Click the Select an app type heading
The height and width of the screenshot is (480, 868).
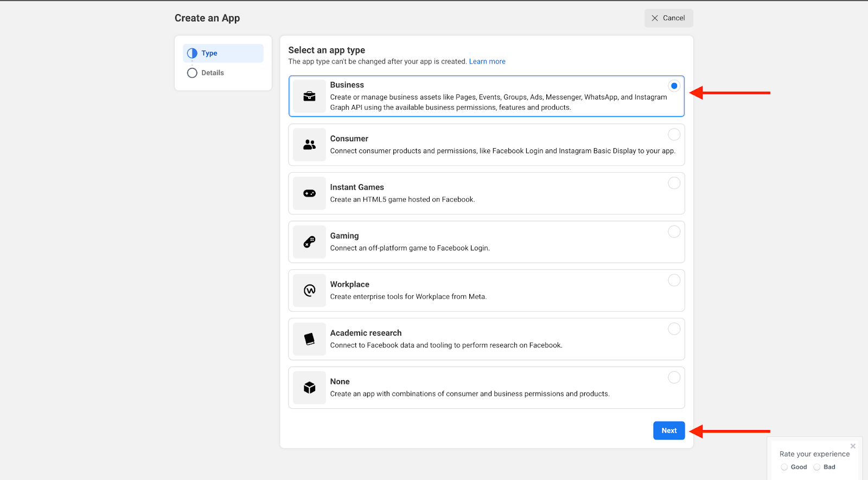pyautogui.click(x=327, y=50)
